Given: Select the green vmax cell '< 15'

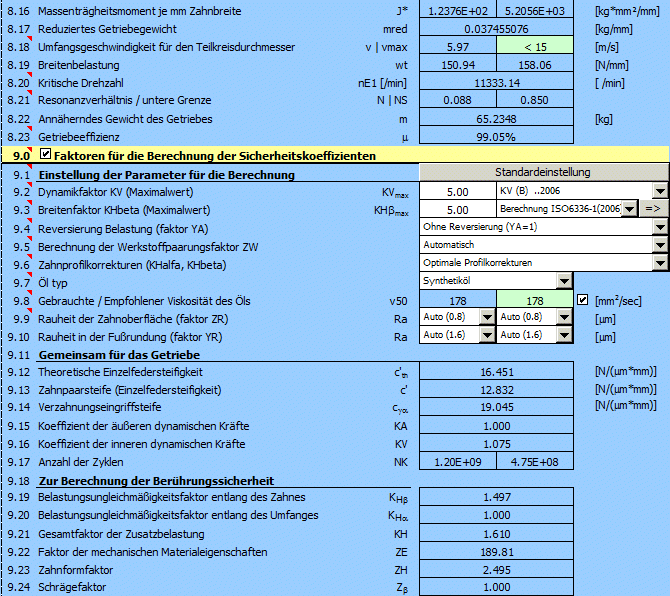Looking at the screenshot, I should pos(535,46).
